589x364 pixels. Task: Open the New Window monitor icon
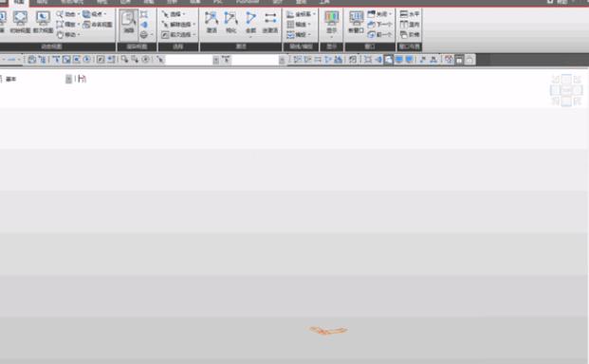pos(356,22)
